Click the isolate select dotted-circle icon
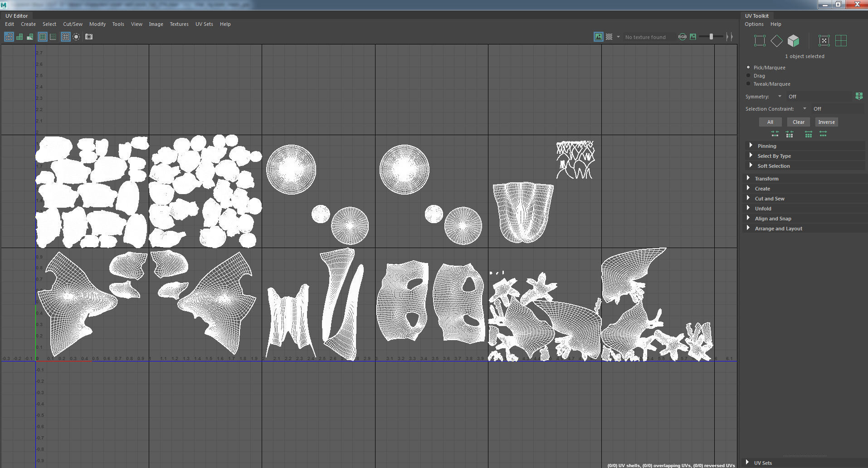Viewport: 868px width, 468px height. (x=76, y=37)
